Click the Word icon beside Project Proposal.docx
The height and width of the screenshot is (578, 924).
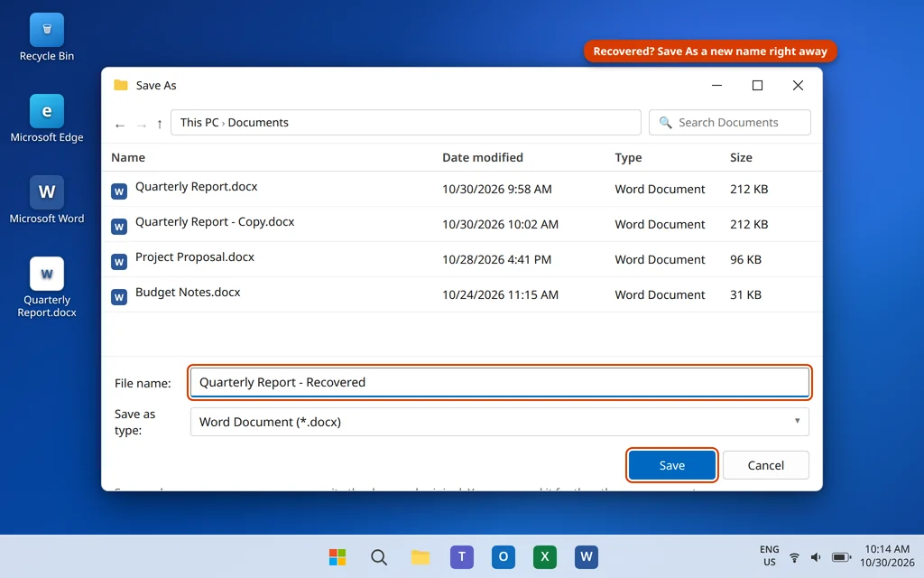pyautogui.click(x=119, y=262)
